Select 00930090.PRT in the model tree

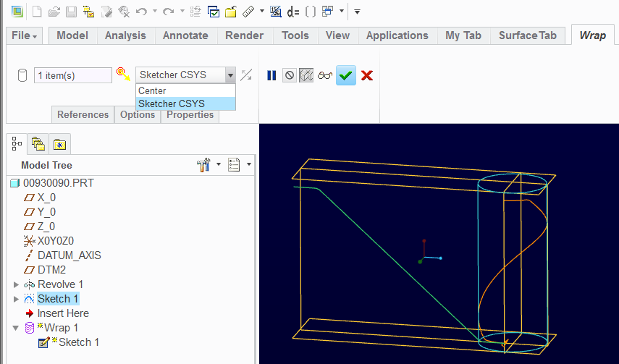click(59, 183)
